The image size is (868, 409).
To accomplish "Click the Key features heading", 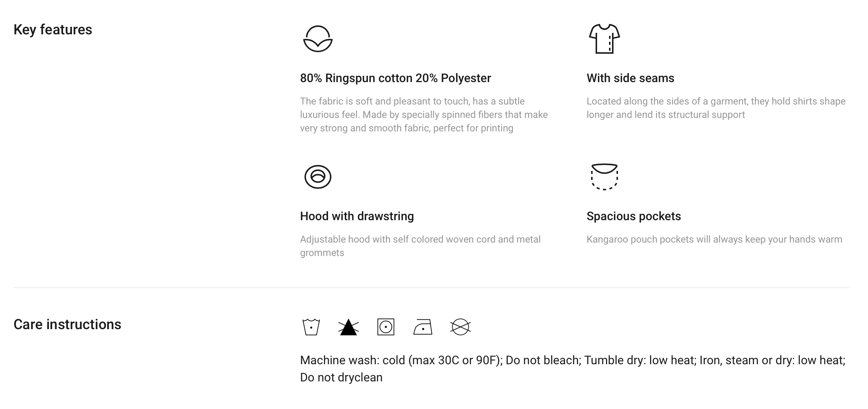I will coord(53,29).
